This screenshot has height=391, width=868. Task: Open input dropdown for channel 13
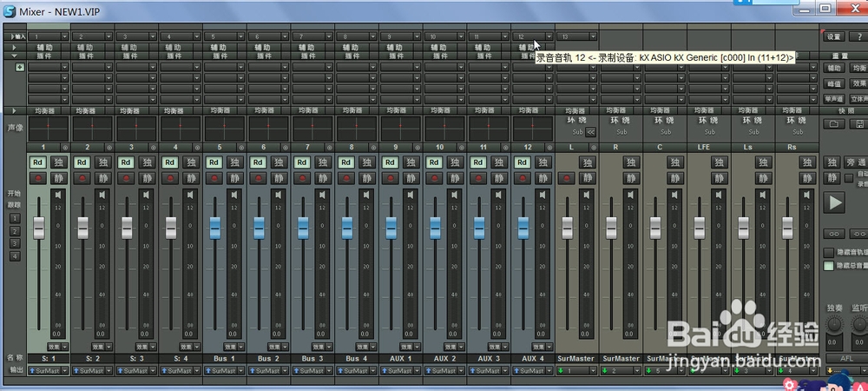coord(593,36)
